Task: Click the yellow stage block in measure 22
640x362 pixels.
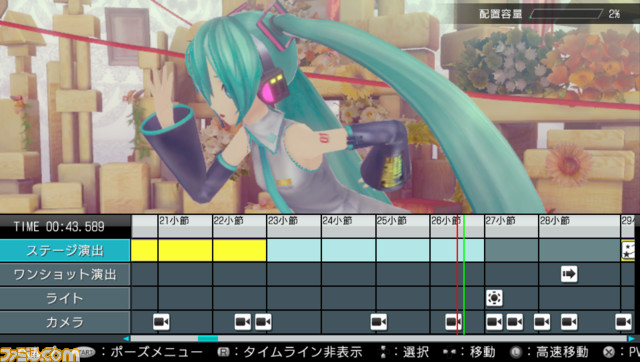Action: click(x=240, y=250)
